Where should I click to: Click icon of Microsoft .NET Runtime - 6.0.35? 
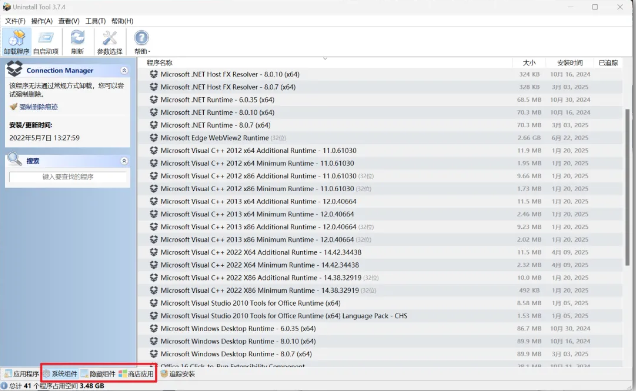[154, 100]
